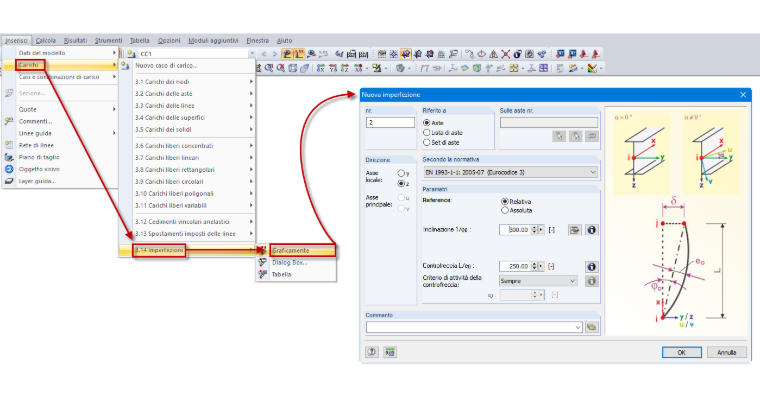
Task: Click the previous load case arrow
Action: [x=264, y=54]
